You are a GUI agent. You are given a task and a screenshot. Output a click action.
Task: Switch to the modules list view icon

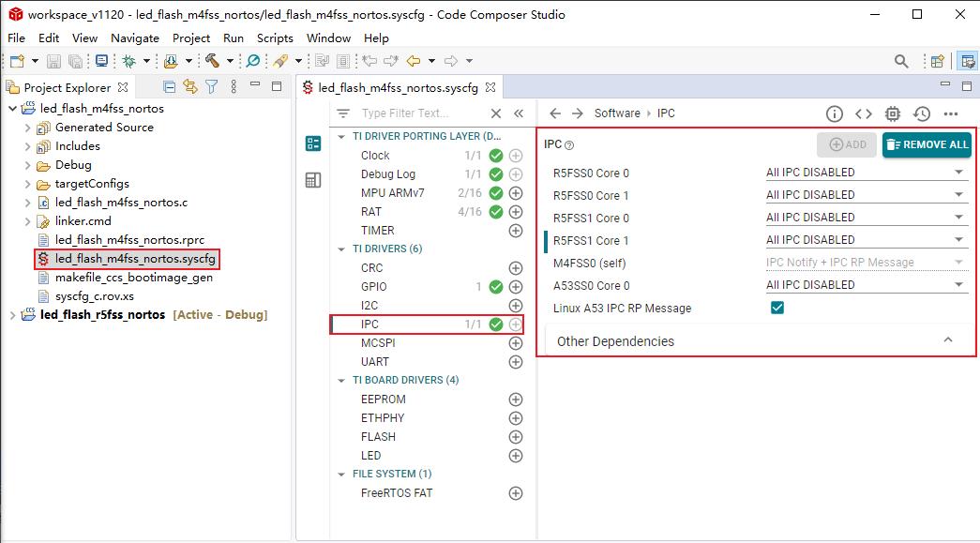pos(313,143)
